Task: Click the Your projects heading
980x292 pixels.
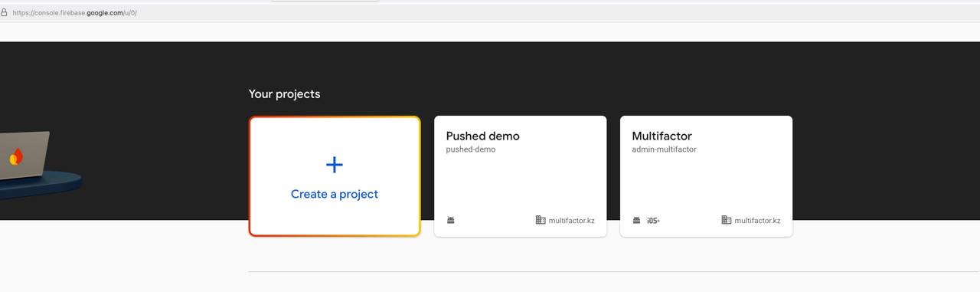Action: (284, 94)
